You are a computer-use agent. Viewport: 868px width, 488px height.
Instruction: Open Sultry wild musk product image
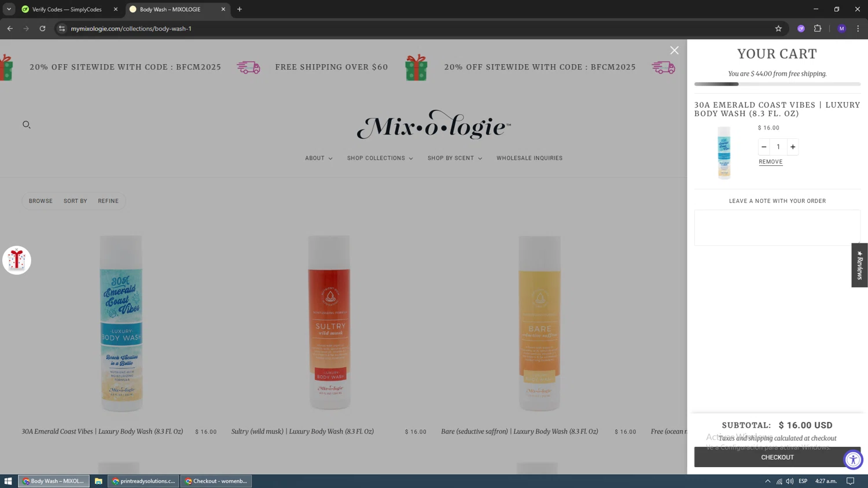329,323
